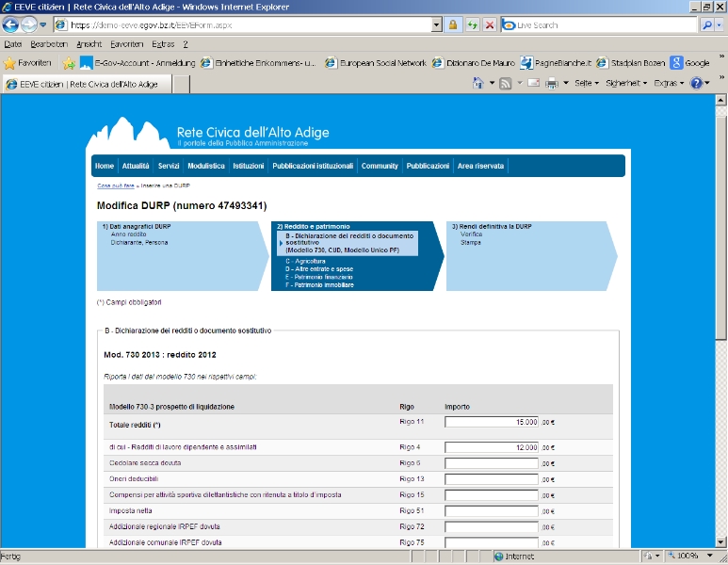
Task: Click the Print icon in command bar
Action: 551,83
